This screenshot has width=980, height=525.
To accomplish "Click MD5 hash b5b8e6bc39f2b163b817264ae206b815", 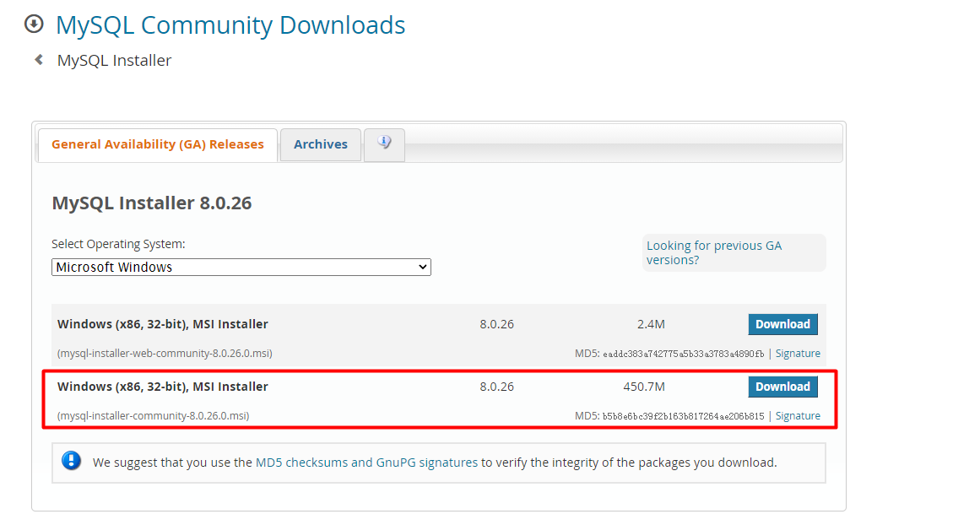I will [683, 416].
